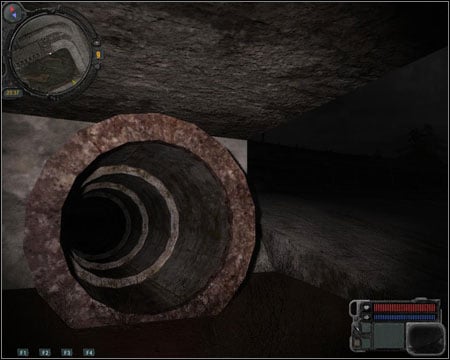Click the white player marker on minimap
The height and width of the screenshot is (360, 450).
tap(50, 53)
